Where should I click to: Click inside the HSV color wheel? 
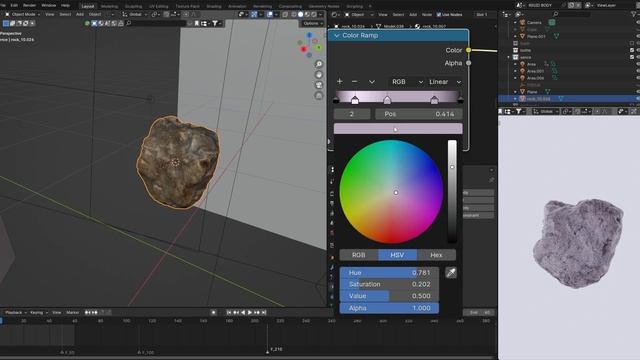point(391,192)
